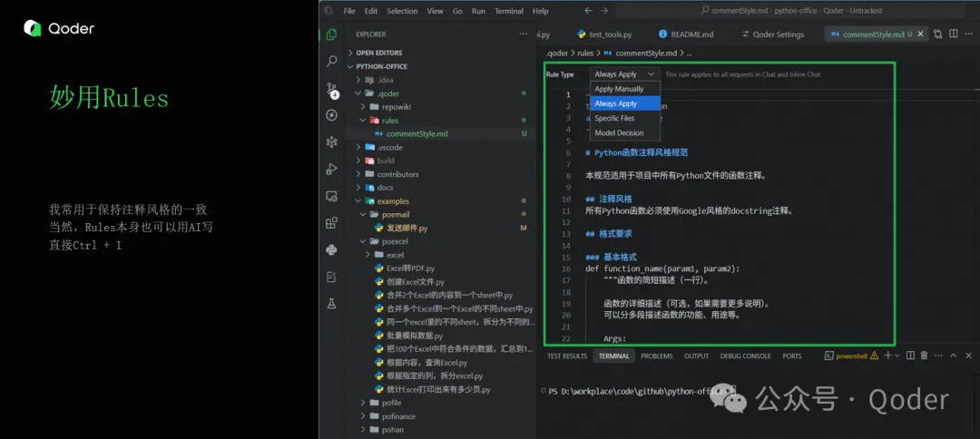This screenshot has height=439, width=980.
Task: Open the Explorer view in activity bar
Action: tap(331, 34)
